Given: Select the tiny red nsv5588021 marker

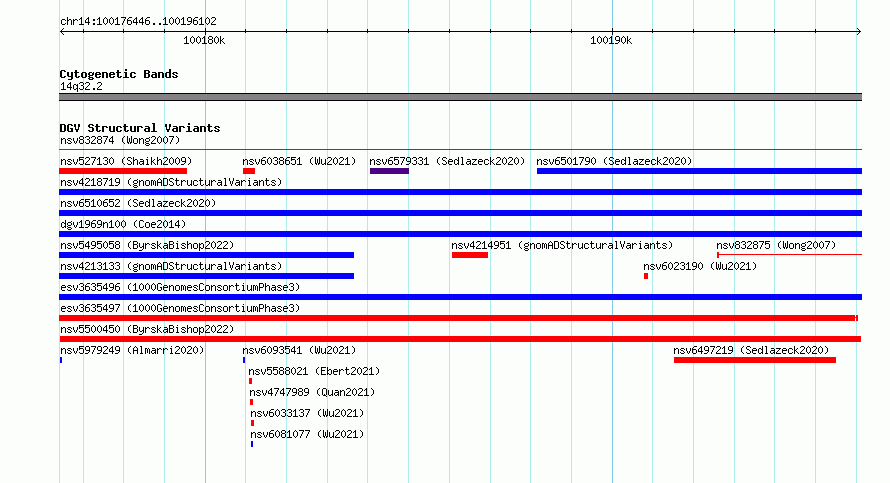Looking at the screenshot, I should point(250,381).
